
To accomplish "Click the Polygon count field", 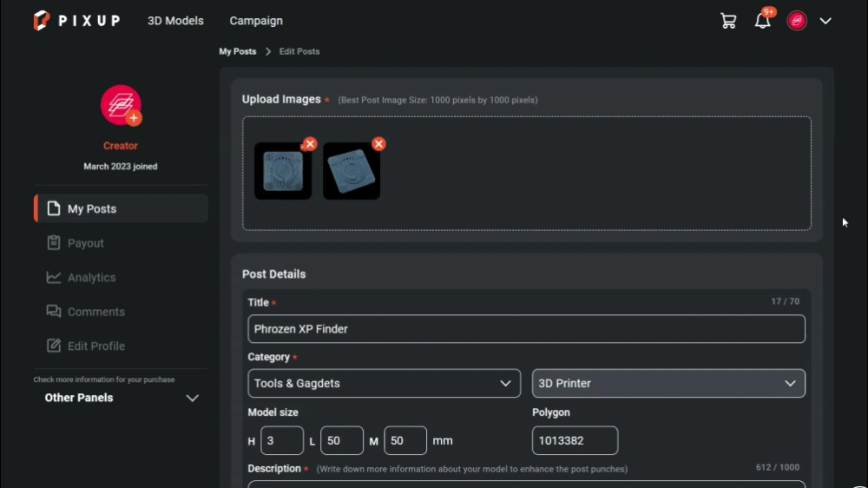I will coord(575,440).
